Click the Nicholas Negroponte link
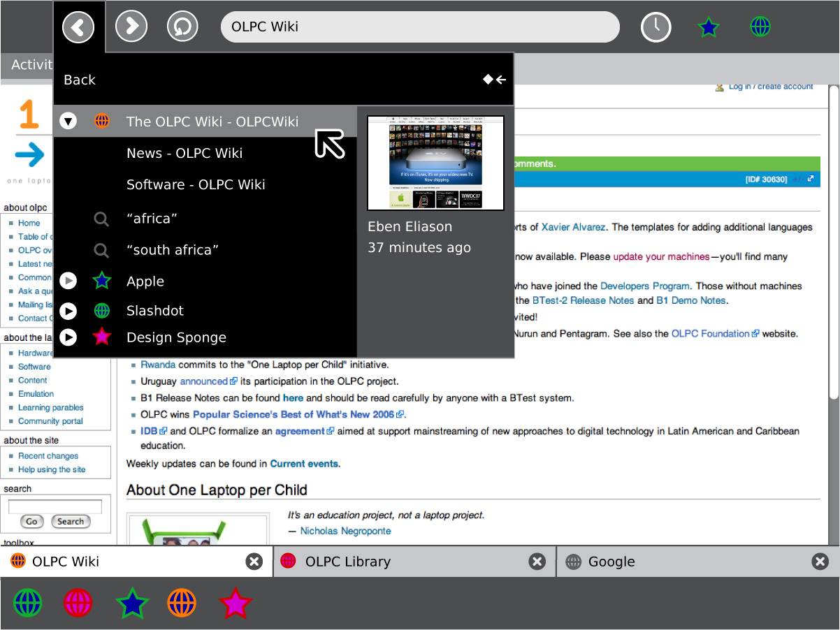Image resolution: width=840 pixels, height=630 pixels. tap(345, 531)
